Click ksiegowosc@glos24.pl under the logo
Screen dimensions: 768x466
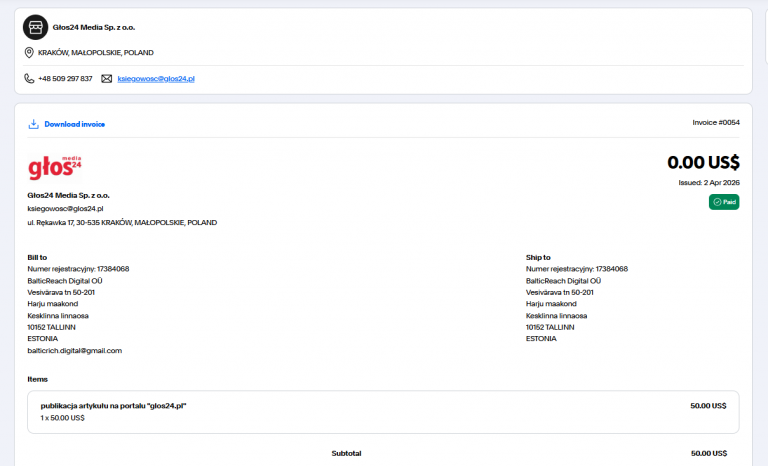pos(65,209)
